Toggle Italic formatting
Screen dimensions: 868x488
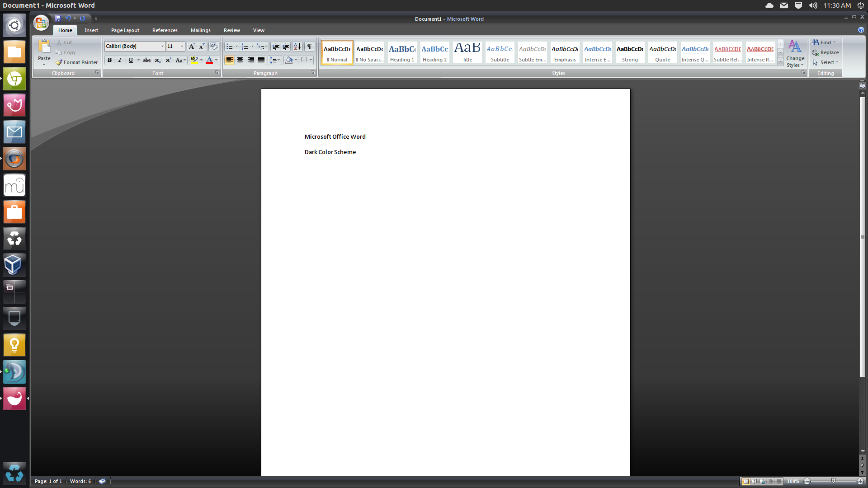pyautogui.click(x=120, y=60)
